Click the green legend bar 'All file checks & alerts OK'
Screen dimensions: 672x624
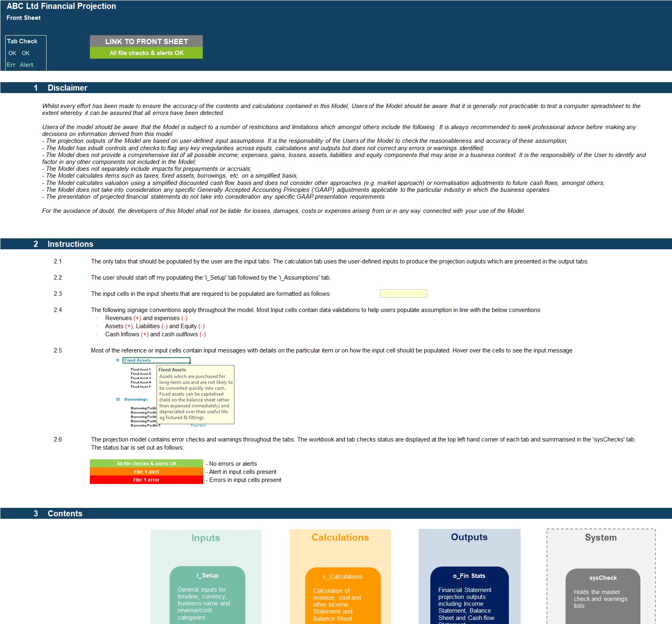pos(146,464)
